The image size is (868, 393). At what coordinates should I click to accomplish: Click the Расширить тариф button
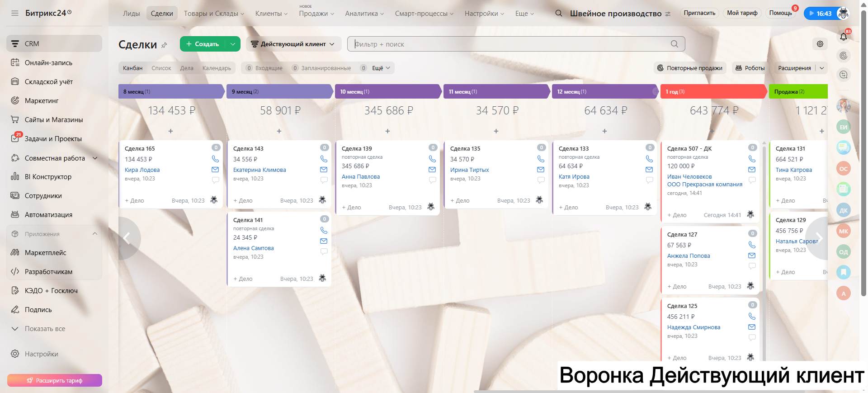pyautogui.click(x=55, y=380)
